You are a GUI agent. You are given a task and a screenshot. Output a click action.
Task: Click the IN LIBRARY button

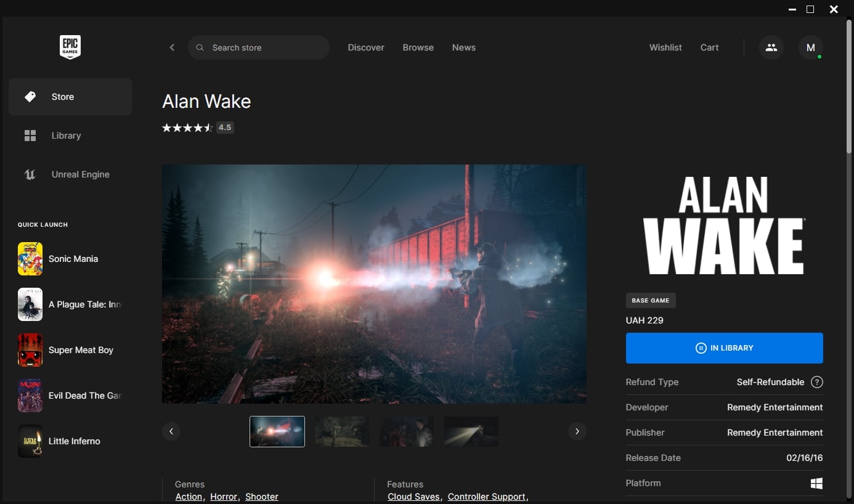point(725,348)
